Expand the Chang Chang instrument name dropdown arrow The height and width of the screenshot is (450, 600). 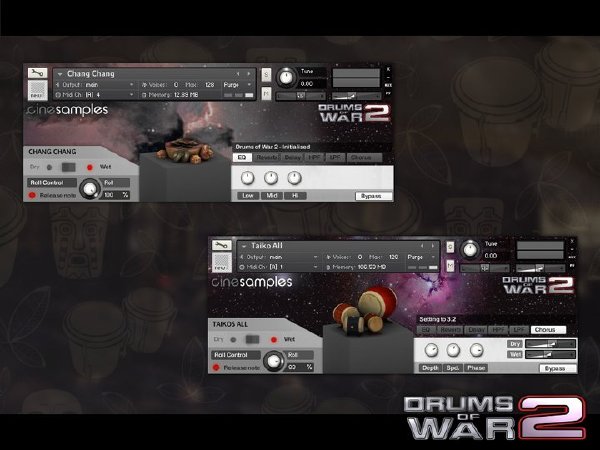coord(60,74)
